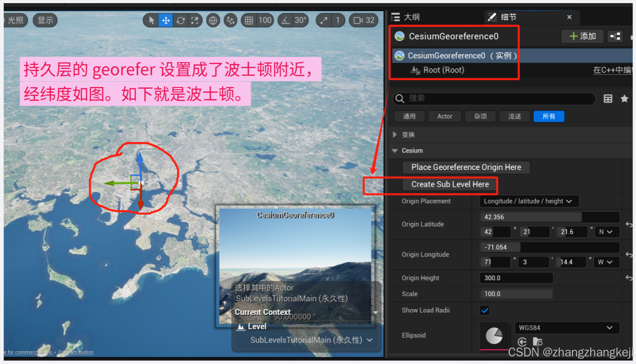The width and height of the screenshot is (636, 364).
Task: Activate the Scale tool in viewport toolbar
Action: [195, 20]
